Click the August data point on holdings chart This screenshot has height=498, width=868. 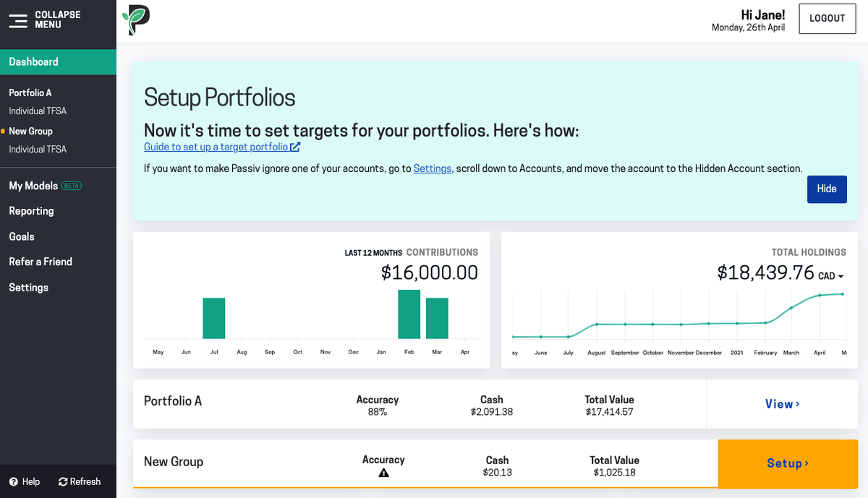(597, 325)
